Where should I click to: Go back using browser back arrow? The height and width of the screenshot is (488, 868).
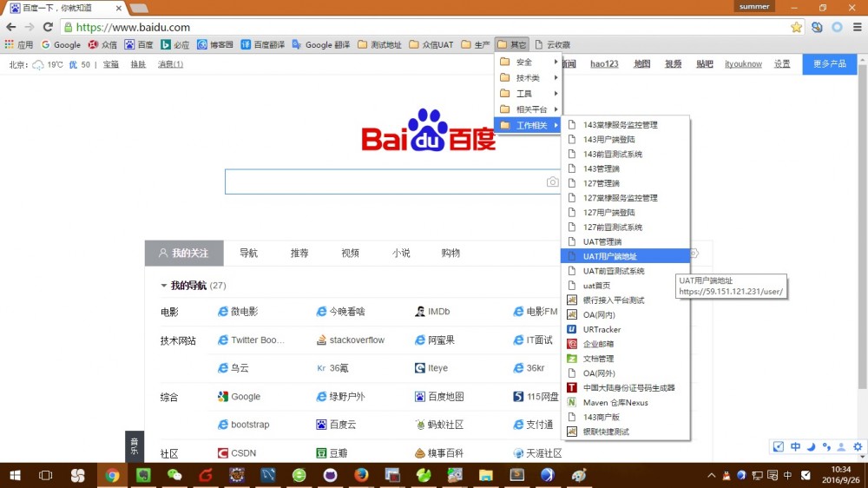click(x=11, y=27)
